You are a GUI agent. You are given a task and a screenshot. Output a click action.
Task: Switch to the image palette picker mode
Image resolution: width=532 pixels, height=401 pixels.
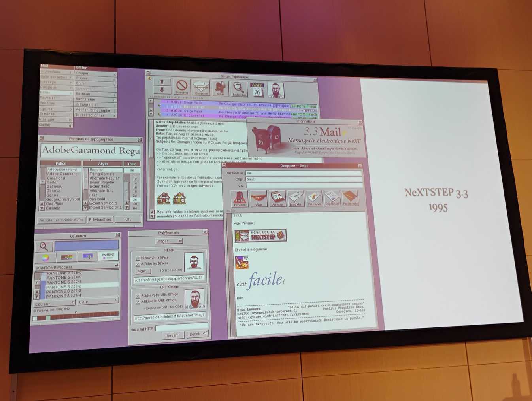pos(87,257)
